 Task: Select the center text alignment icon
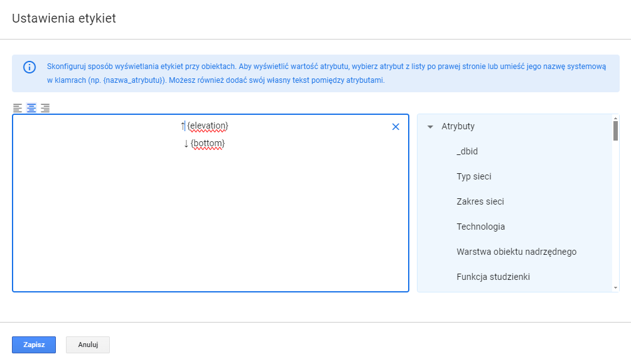[x=31, y=108]
